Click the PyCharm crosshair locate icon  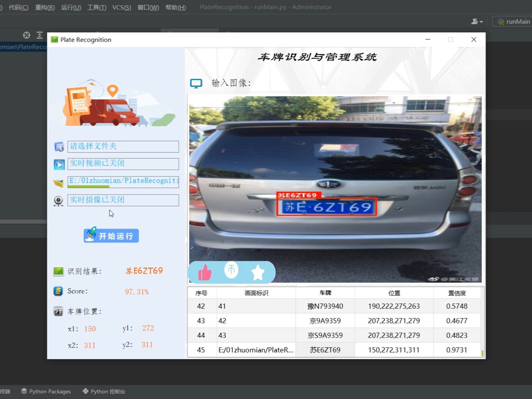[x=27, y=35]
